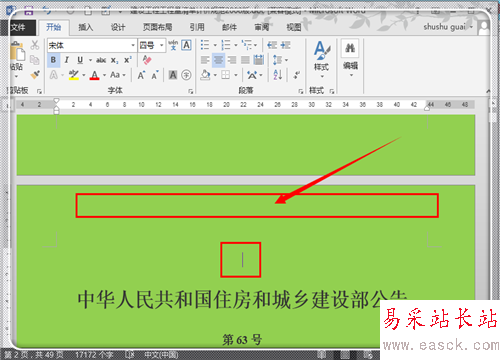
Task: Open the phonetic guide (wén) tool
Action: tap(173, 45)
